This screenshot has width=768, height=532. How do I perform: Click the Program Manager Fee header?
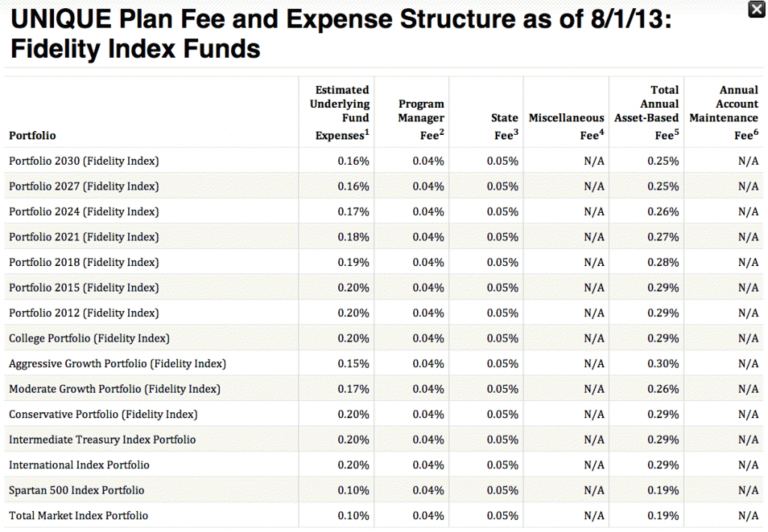[x=421, y=119]
